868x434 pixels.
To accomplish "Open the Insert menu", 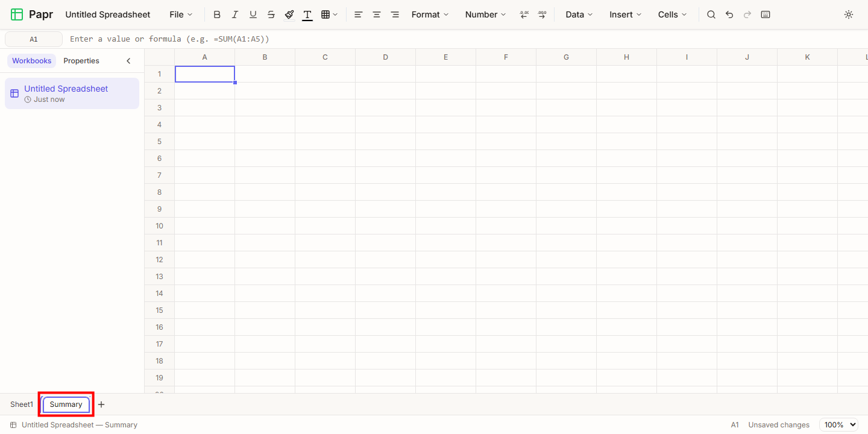I will pyautogui.click(x=625, y=14).
